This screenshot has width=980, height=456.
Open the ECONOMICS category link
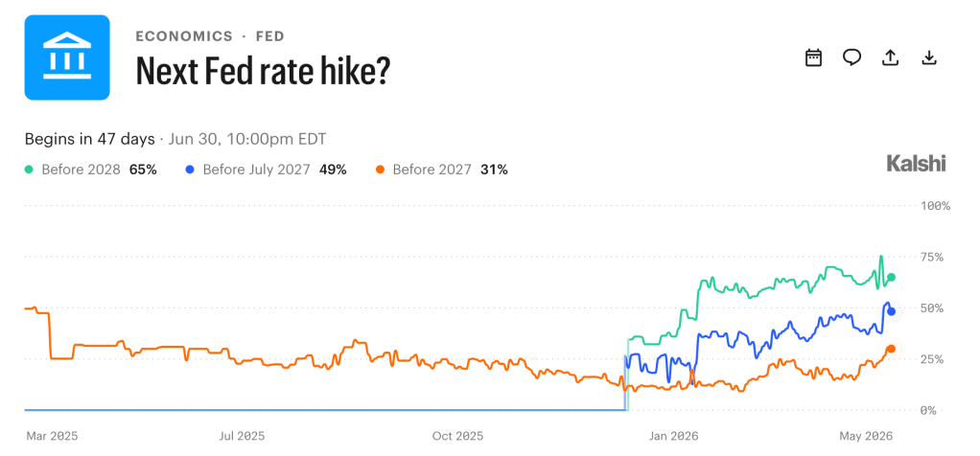point(184,36)
